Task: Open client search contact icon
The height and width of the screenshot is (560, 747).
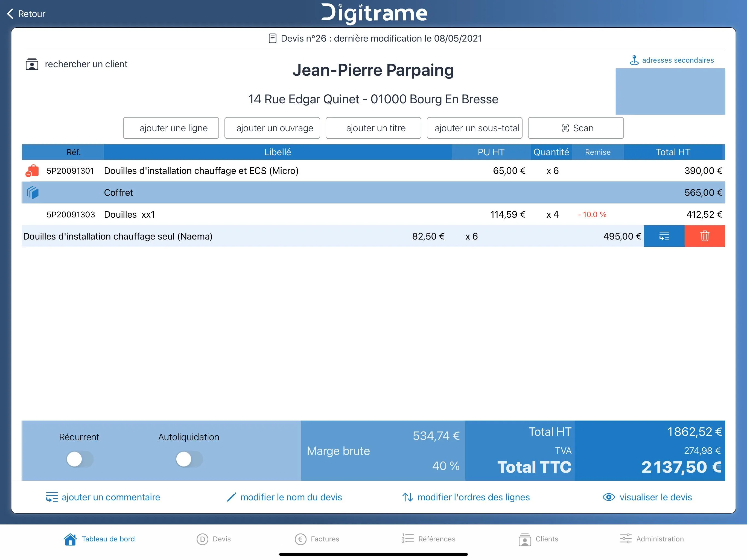Action: pos(32,64)
